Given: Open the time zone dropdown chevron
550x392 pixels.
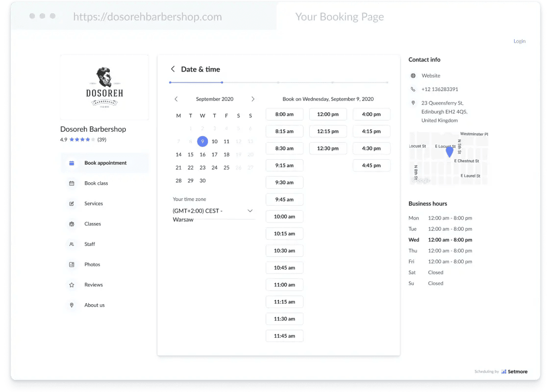Looking at the screenshot, I should pyautogui.click(x=250, y=211).
